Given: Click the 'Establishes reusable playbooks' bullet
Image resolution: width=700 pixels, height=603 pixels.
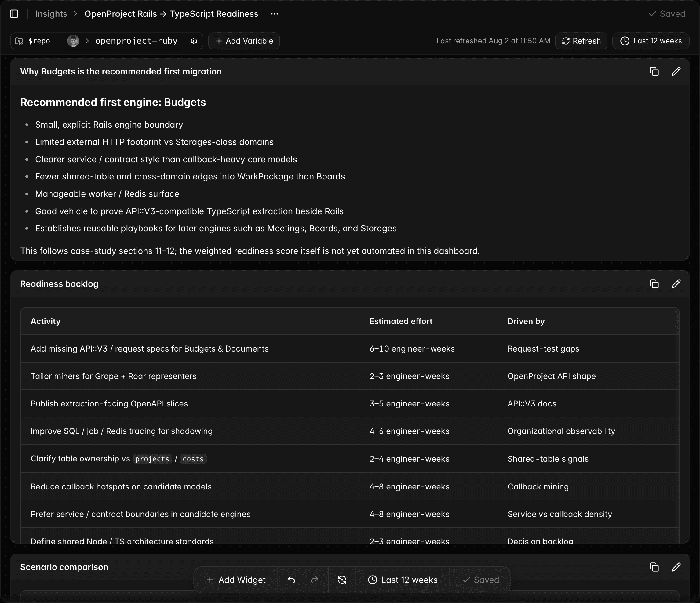Looking at the screenshot, I should [x=216, y=228].
